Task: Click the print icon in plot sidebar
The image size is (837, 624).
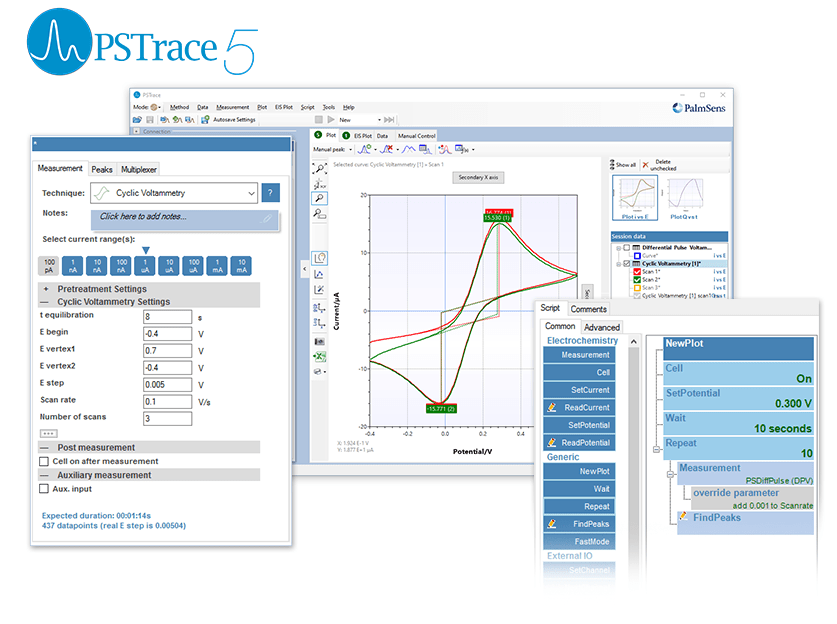Action: click(x=319, y=372)
